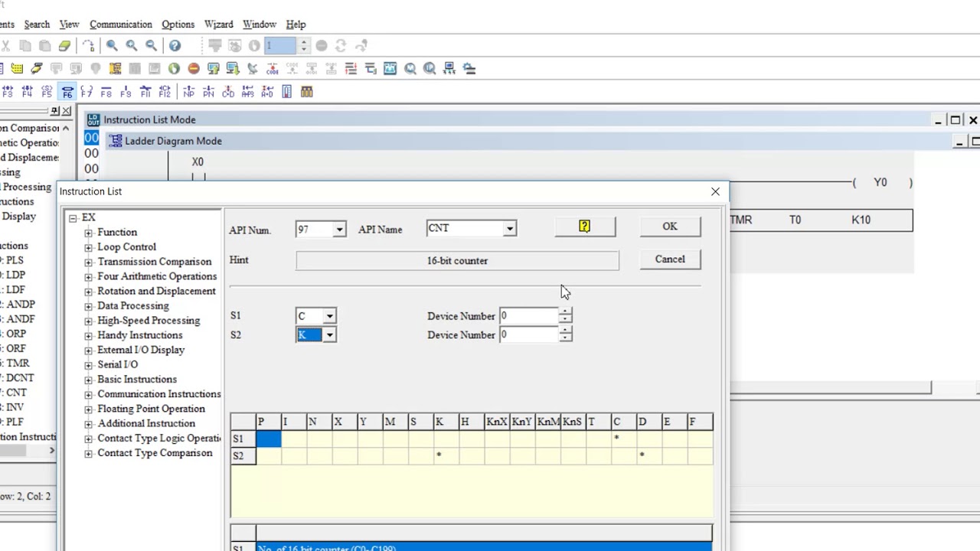Expand the Function tree node

[89, 233]
